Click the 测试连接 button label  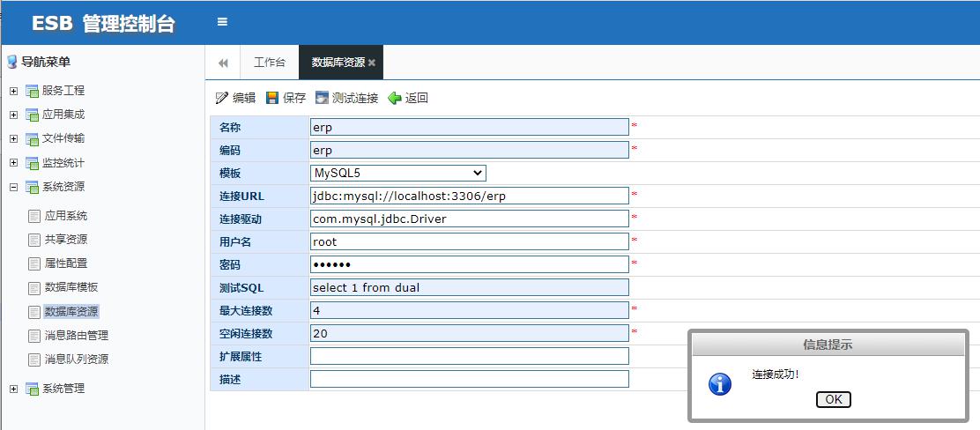point(355,98)
